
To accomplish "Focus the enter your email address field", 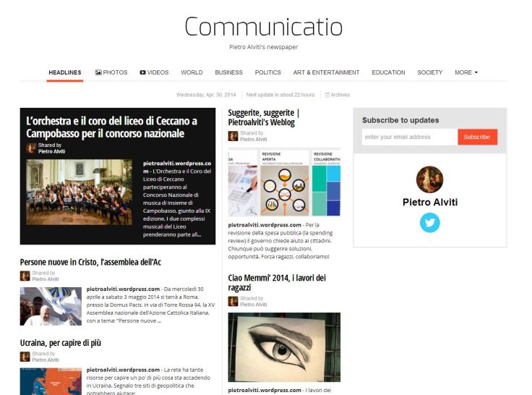I will click(410, 137).
